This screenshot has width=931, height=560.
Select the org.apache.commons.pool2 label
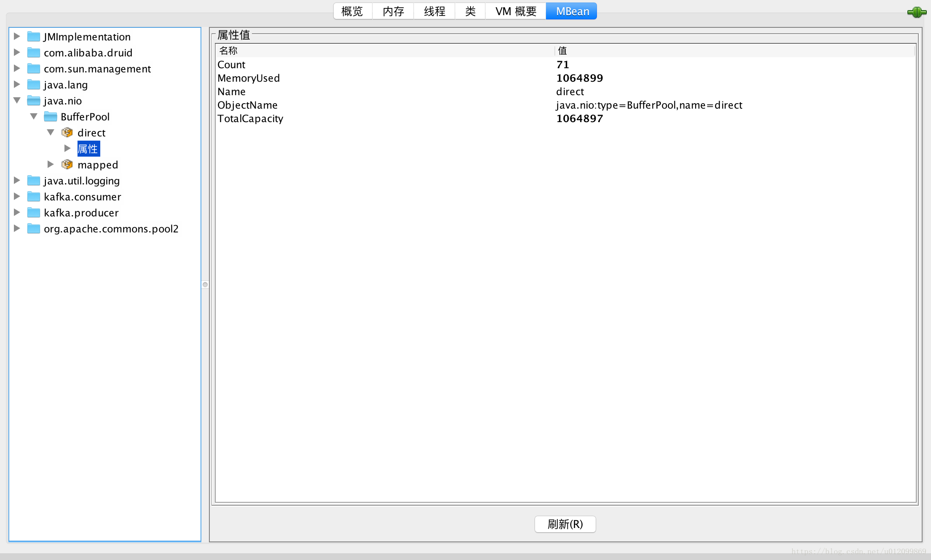(111, 229)
